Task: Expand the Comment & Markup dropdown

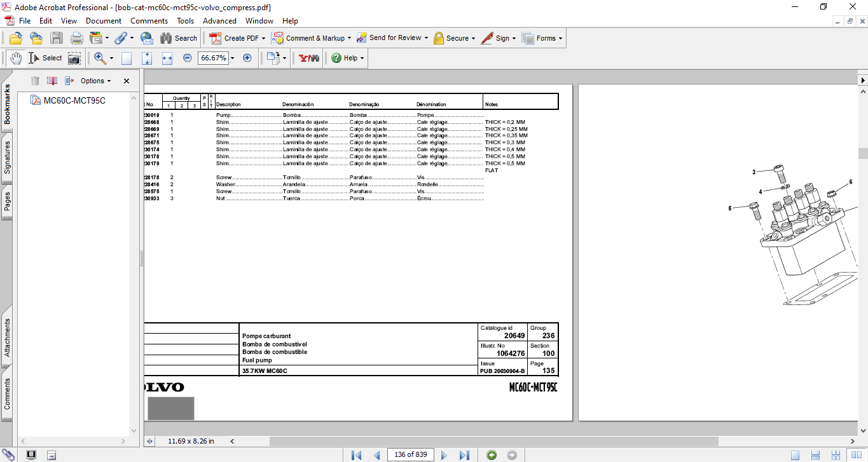Action: click(348, 38)
